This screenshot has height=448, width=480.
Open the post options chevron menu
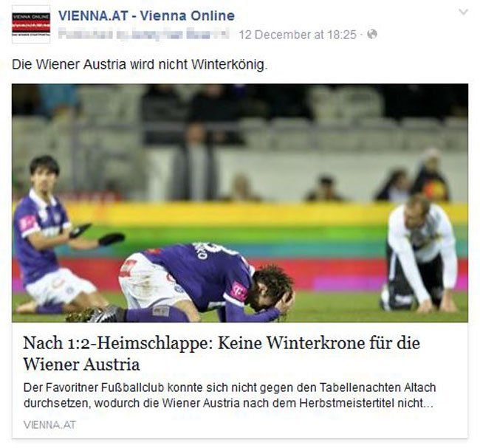coord(464,13)
